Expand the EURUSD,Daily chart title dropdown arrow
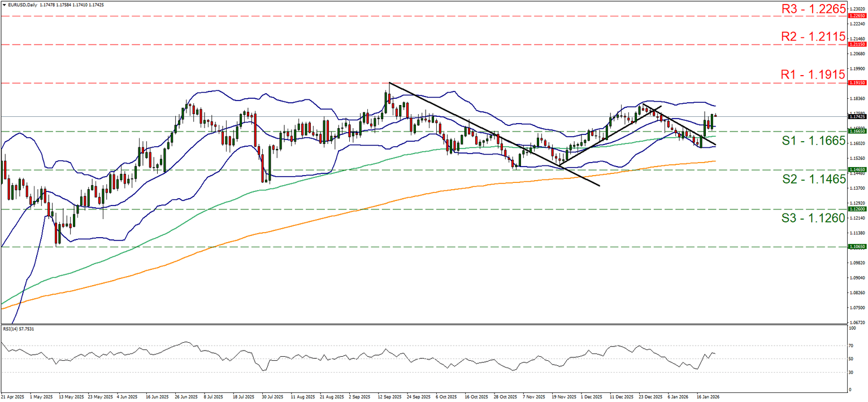 [x=5, y=3]
